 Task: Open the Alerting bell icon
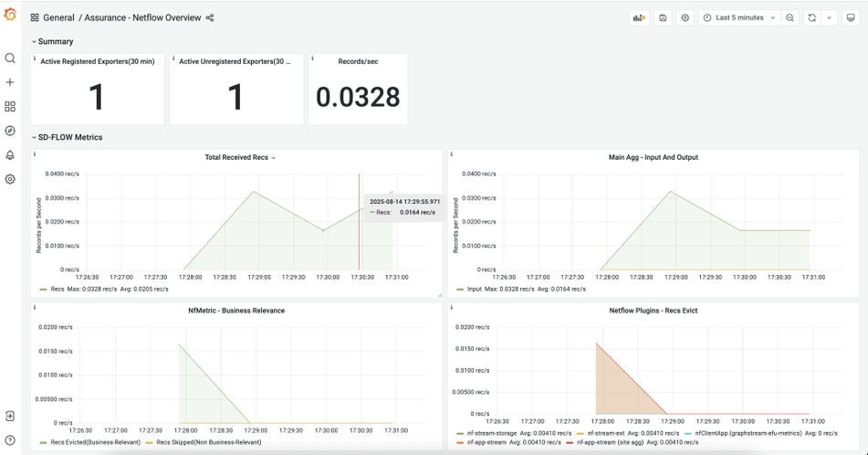[x=10, y=155]
